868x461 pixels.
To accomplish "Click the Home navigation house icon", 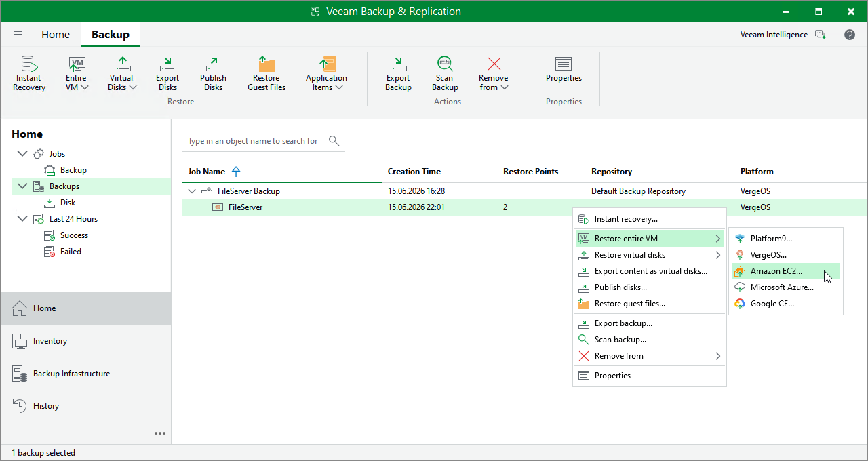I will click(x=20, y=308).
